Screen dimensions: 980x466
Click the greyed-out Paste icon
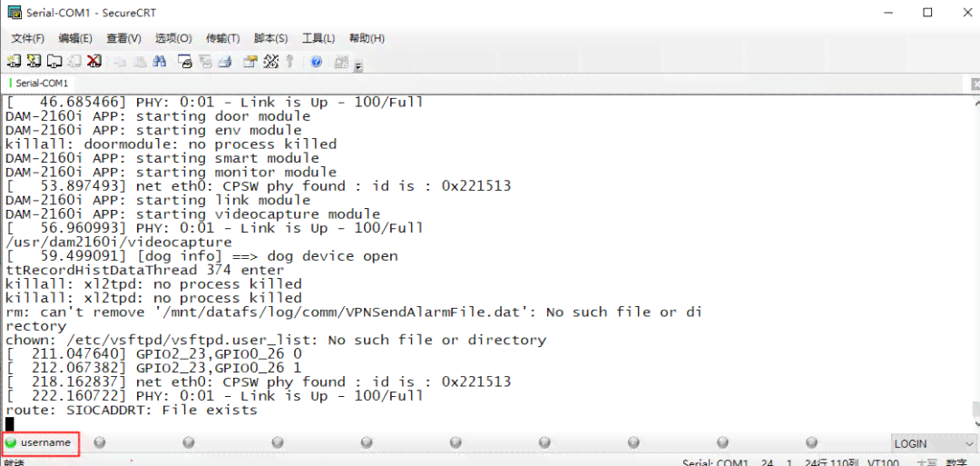point(141,61)
